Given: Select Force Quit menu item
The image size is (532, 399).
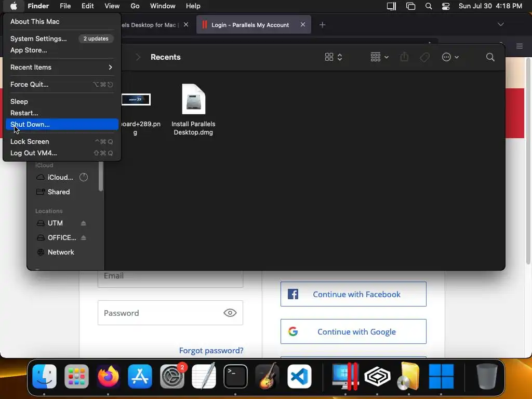Looking at the screenshot, I should [62, 85].
